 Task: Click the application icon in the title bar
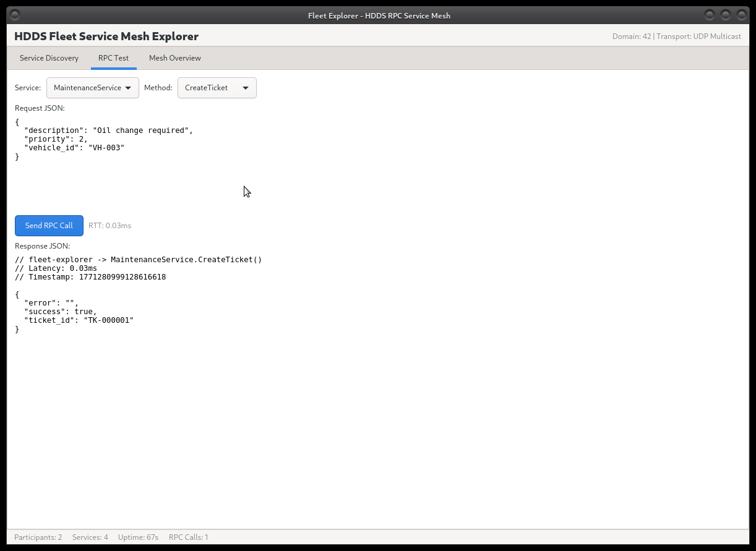pyautogui.click(x=14, y=15)
